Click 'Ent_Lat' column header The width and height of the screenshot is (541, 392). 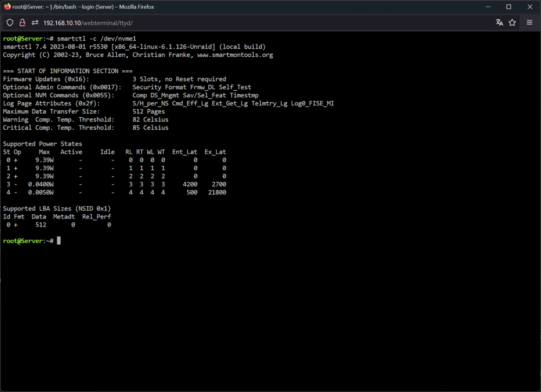pos(184,152)
